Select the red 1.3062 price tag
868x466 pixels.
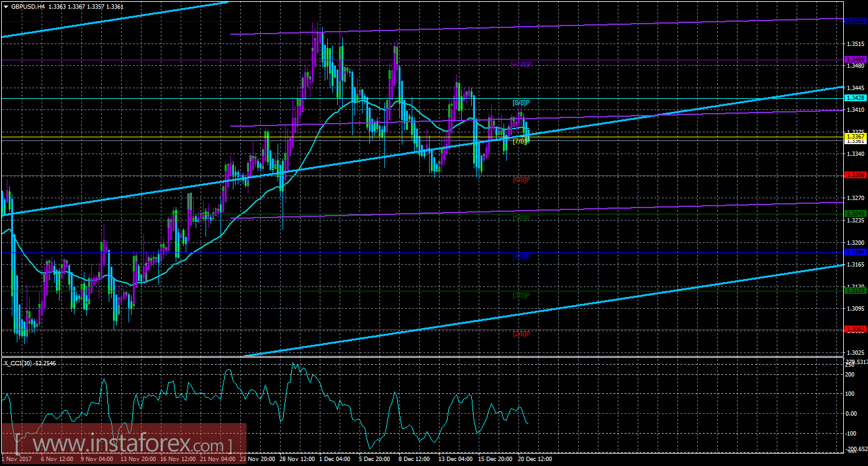(x=855, y=329)
